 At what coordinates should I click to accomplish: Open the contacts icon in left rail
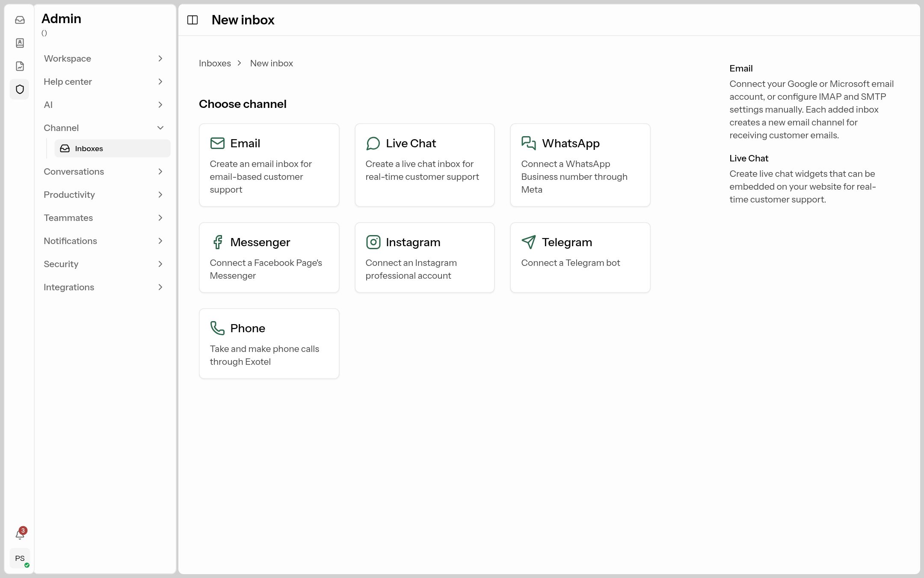[x=20, y=43]
